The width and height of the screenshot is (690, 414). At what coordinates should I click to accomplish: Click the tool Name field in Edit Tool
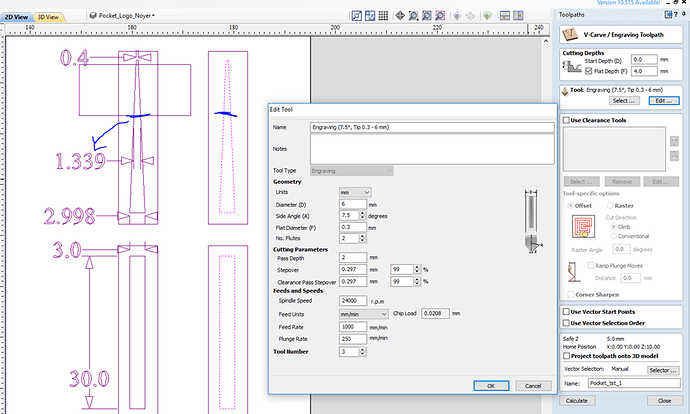tap(432, 127)
